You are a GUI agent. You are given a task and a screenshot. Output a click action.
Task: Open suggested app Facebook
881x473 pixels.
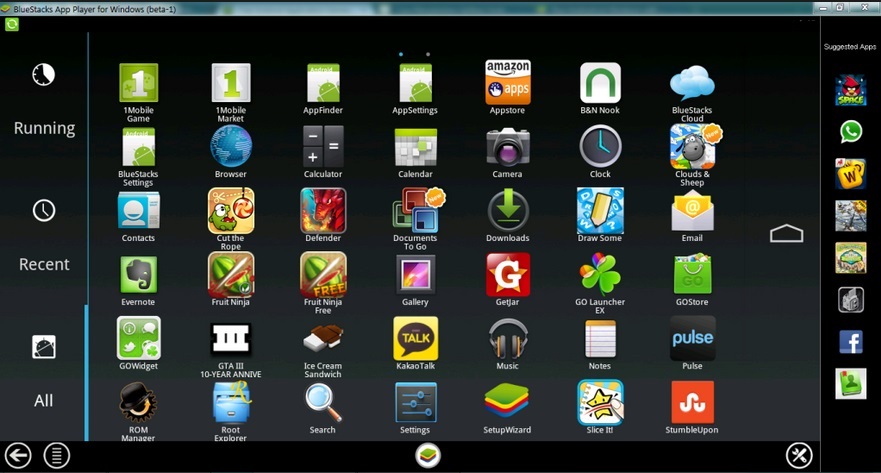[x=851, y=342]
